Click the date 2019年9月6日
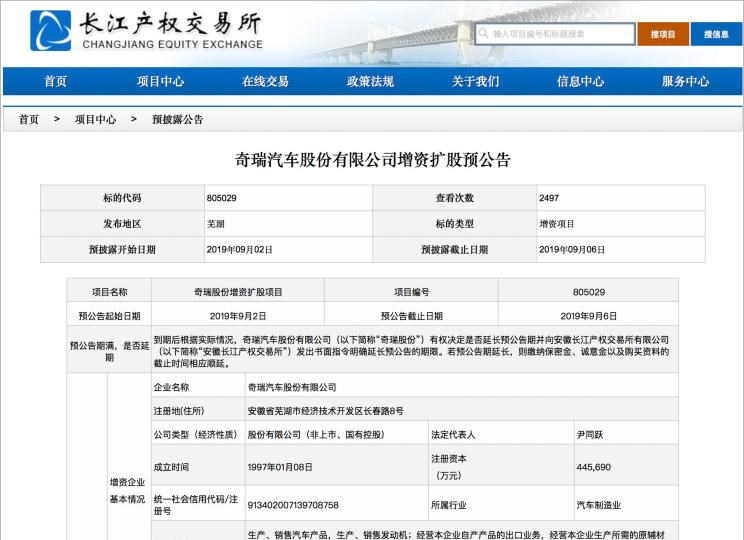 (588, 316)
